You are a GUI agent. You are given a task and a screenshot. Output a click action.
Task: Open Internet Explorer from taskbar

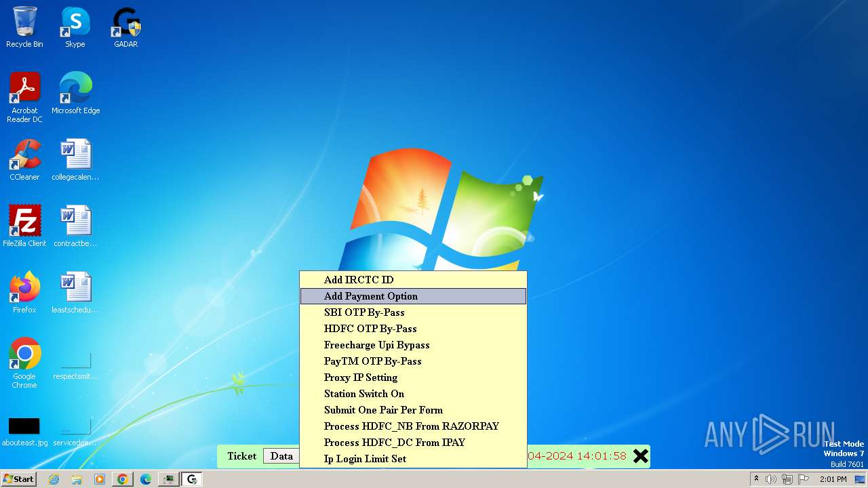(54, 479)
